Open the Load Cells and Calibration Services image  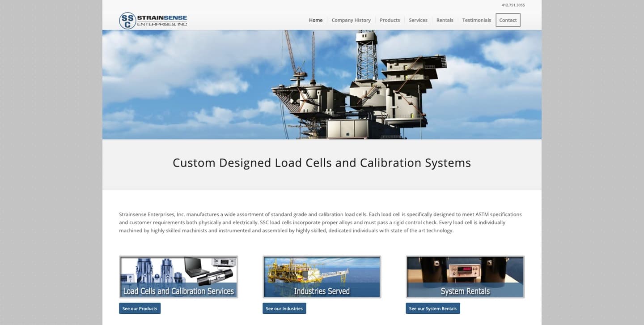[178, 277]
